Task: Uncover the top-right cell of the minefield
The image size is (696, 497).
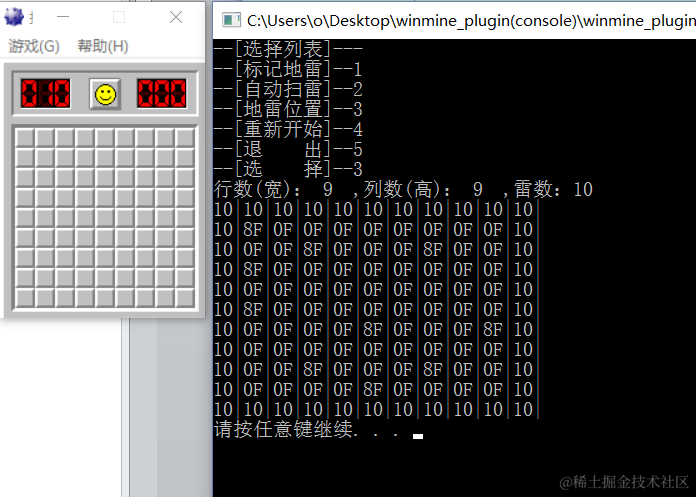Action: tap(185, 138)
